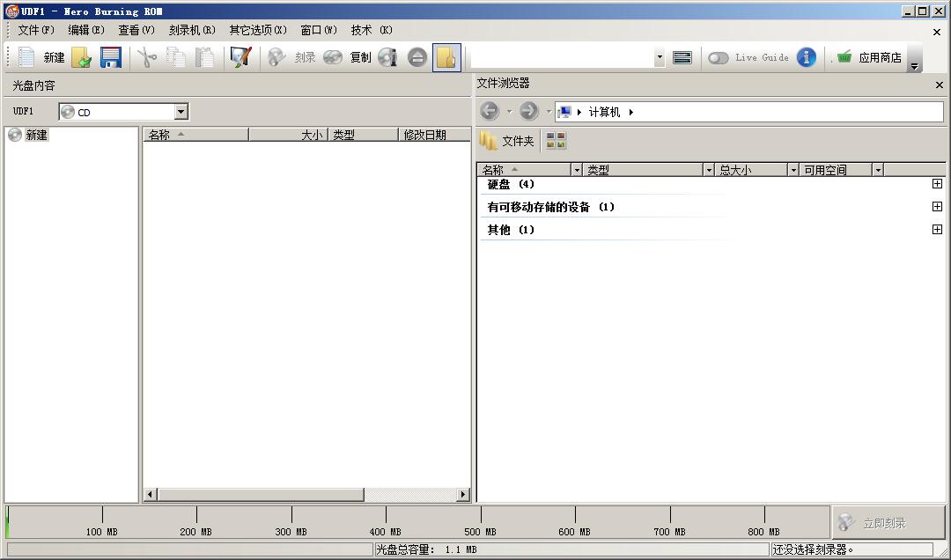Click the 复制 toolbar label

coord(360,57)
